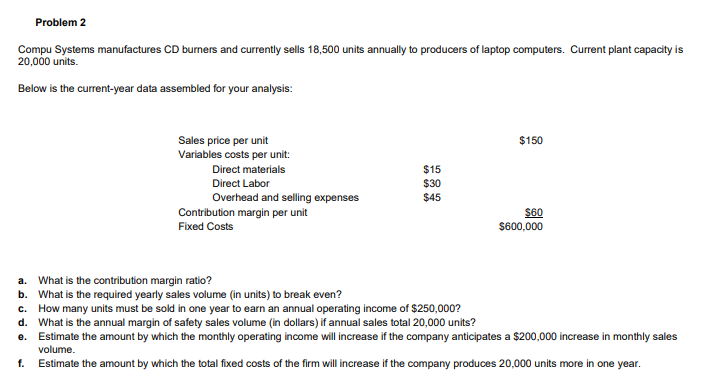The width and height of the screenshot is (708, 392).
Task: Select the $45 overhead cost value
Action: pyautogui.click(x=432, y=197)
